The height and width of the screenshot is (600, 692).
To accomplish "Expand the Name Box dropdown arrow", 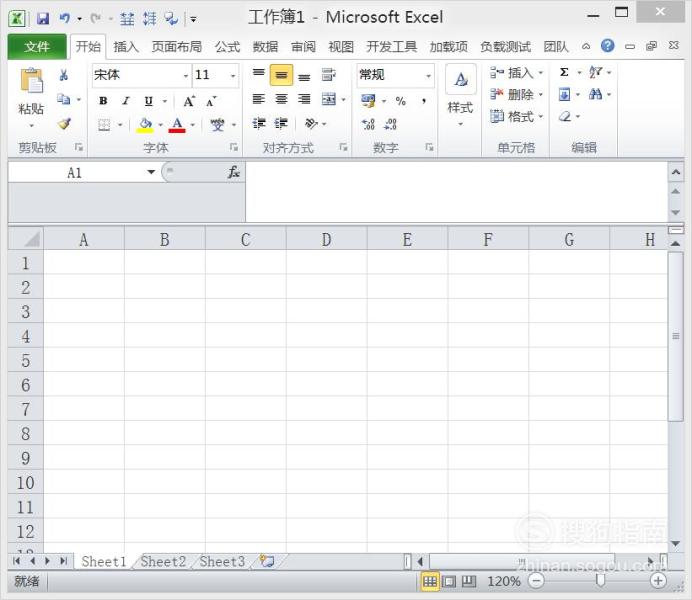I will [151, 172].
